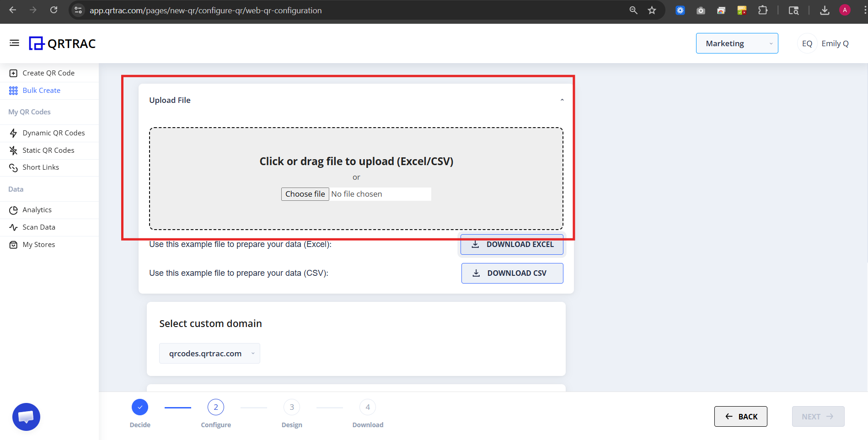Click Download Excel example file
Viewport: 868px width, 440px height.
click(511, 244)
